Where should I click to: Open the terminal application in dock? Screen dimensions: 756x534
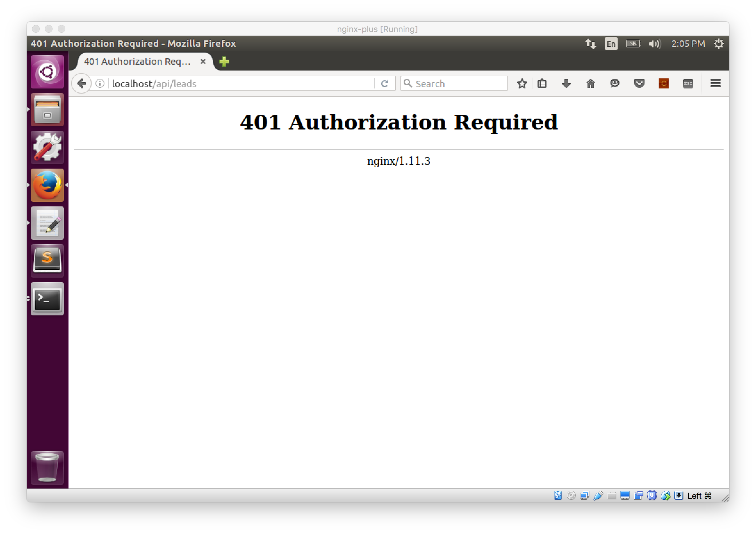pos(48,299)
